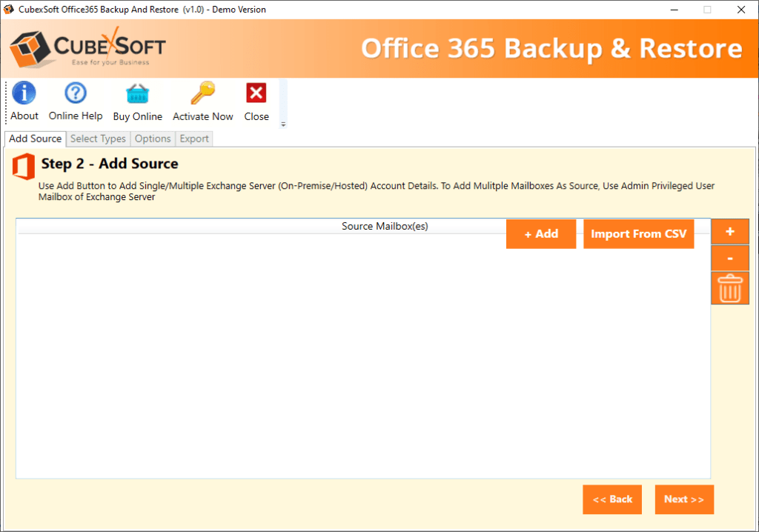Click the Online Help question mark icon

[76, 93]
